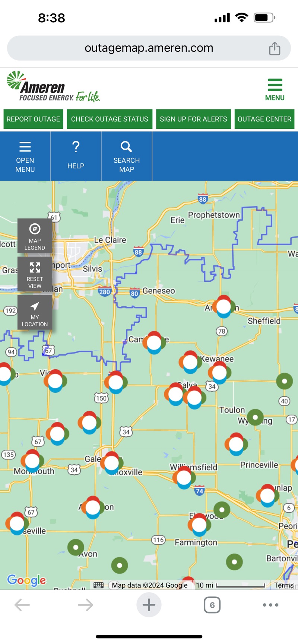Open a new browser tab with plus
This screenshot has width=298, height=644.
(149, 605)
